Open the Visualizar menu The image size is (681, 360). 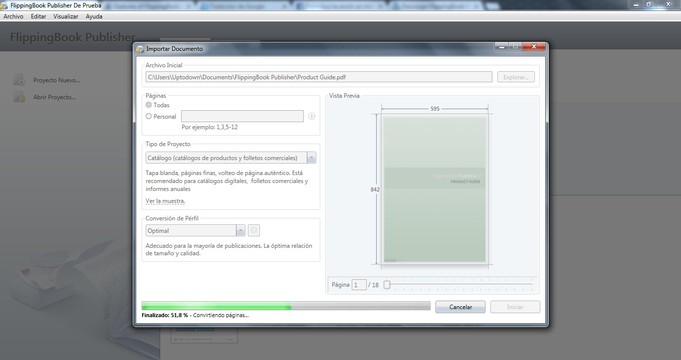click(66, 17)
